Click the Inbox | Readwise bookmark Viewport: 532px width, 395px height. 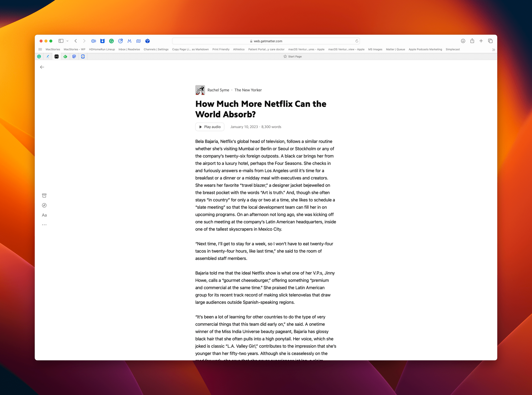[x=129, y=49]
